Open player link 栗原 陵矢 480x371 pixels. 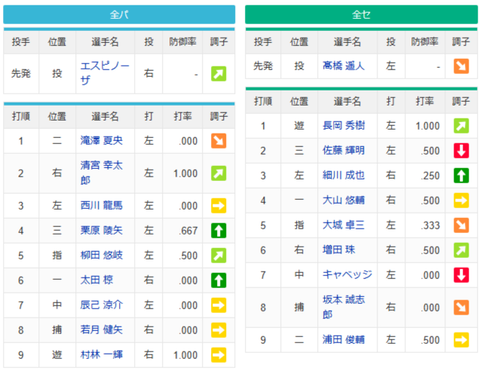tap(101, 230)
